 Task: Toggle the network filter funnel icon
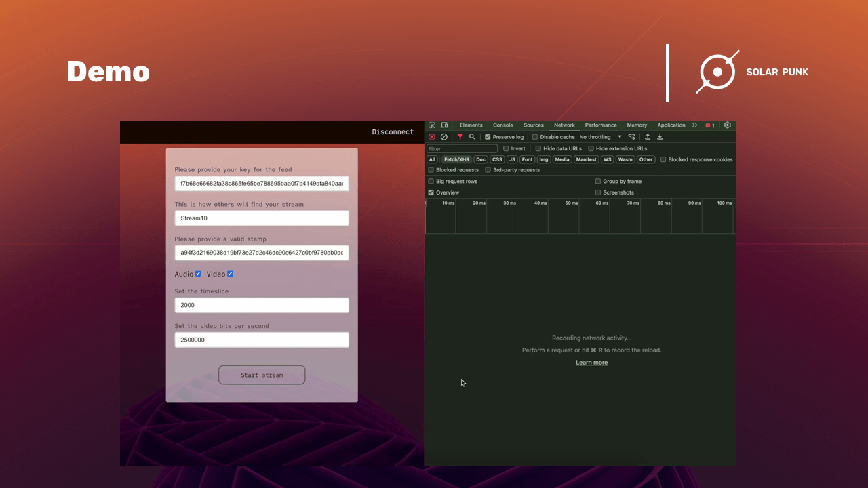(460, 137)
